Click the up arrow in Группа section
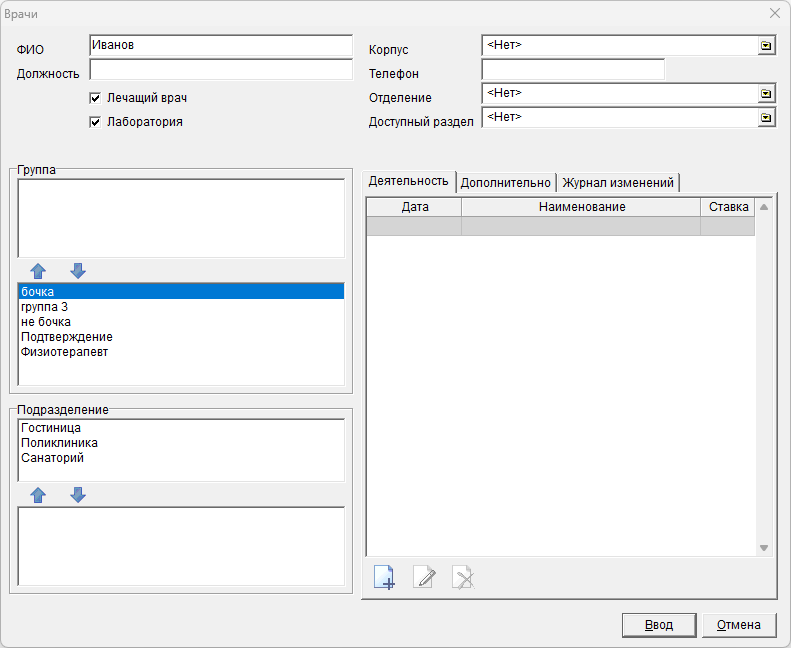Screen dimensions: 791x648 [38, 271]
